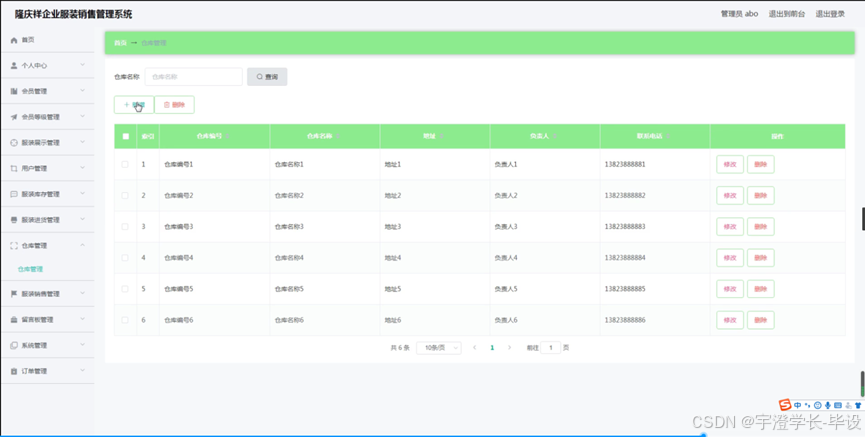Open the 留言板管理 menu
Image resolution: width=865 pixels, height=437 pixels.
(47, 319)
